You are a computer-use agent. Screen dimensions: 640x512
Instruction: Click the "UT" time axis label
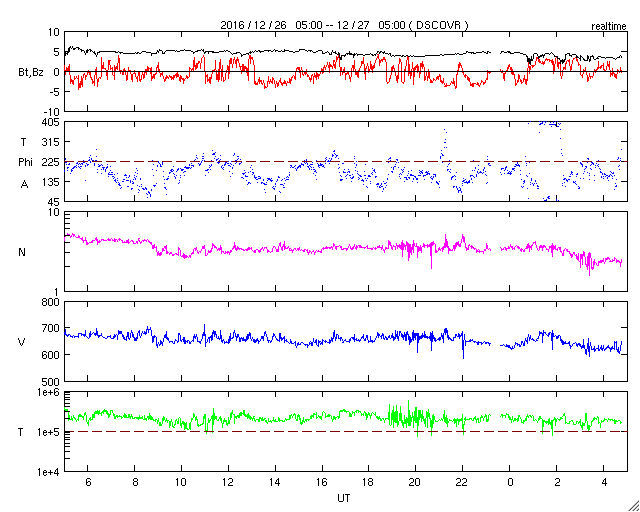(x=344, y=498)
